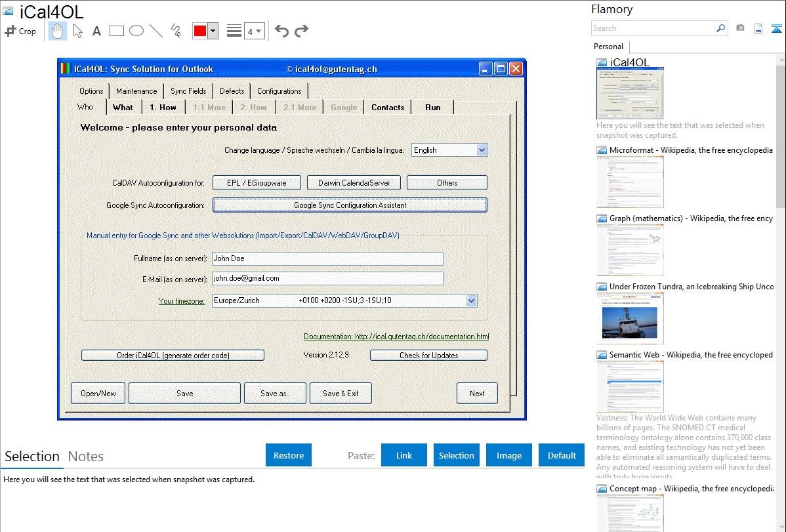Click in the Flamory search field
The width and height of the screenshot is (786, 532).
653,28
